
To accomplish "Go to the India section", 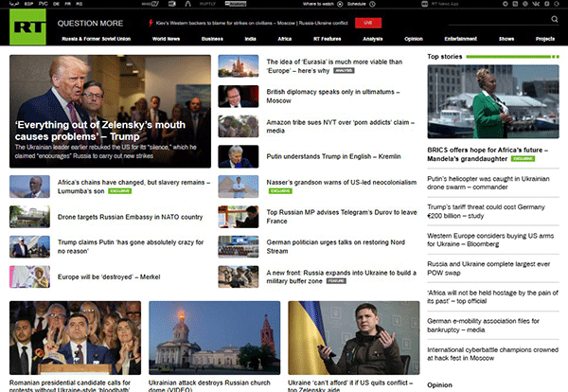I will click(250, 39).
